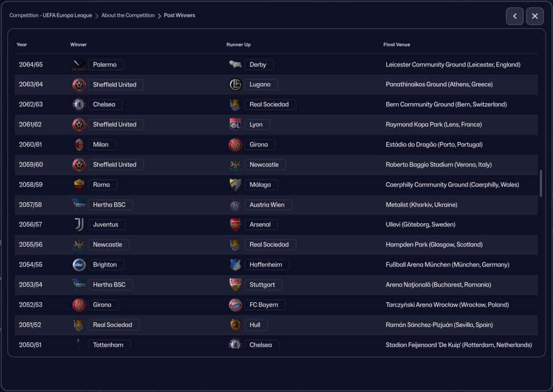Screen dimensions: 553x392
Task: Click the Lyon club crest icon
Action: (235, 124)
